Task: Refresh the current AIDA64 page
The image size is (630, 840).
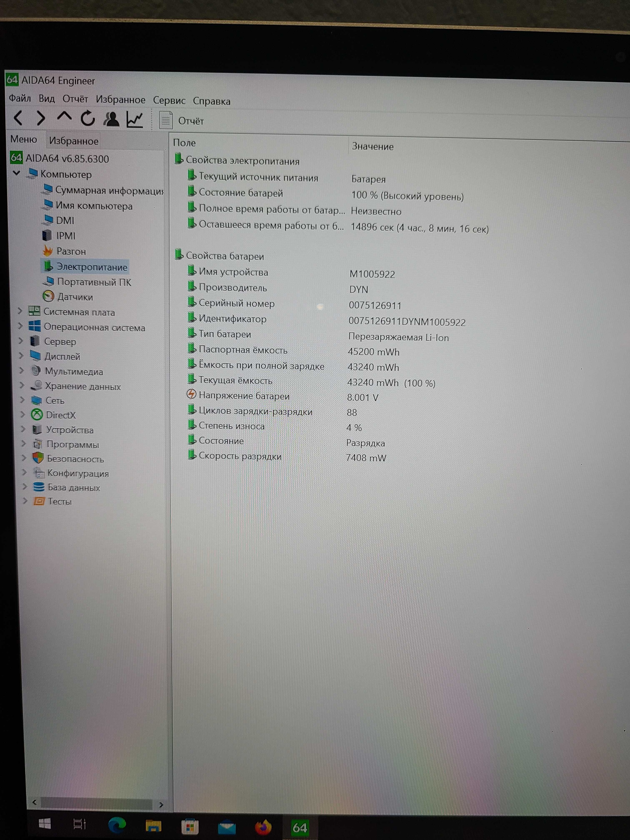Action: 88,119
